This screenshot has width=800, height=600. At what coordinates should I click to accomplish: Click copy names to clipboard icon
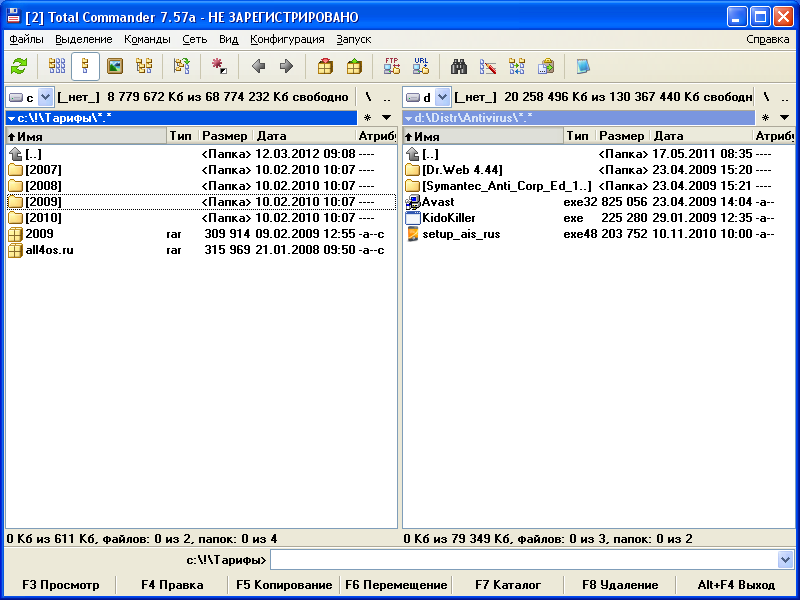point(546,66)
